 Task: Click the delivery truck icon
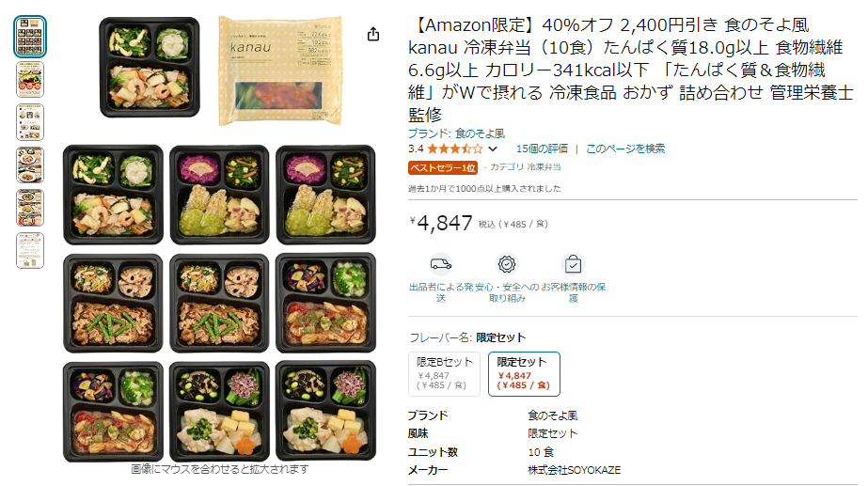[x=441, y=264]
